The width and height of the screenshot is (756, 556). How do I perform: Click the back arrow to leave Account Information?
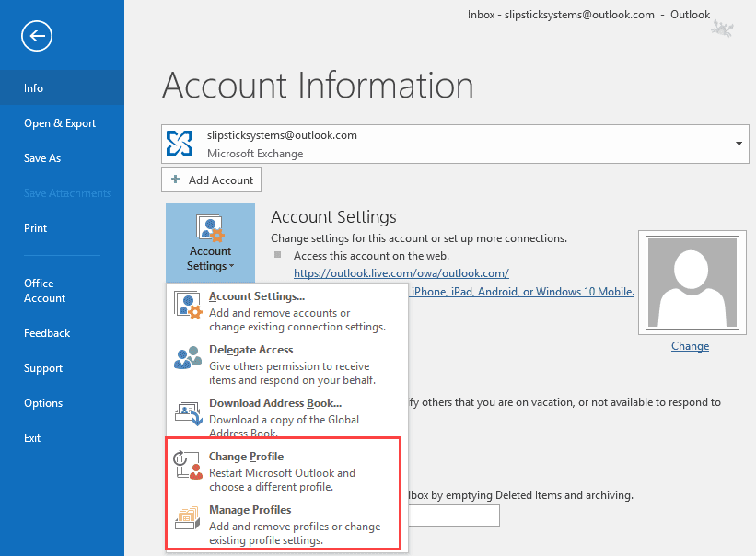(36, 36)
